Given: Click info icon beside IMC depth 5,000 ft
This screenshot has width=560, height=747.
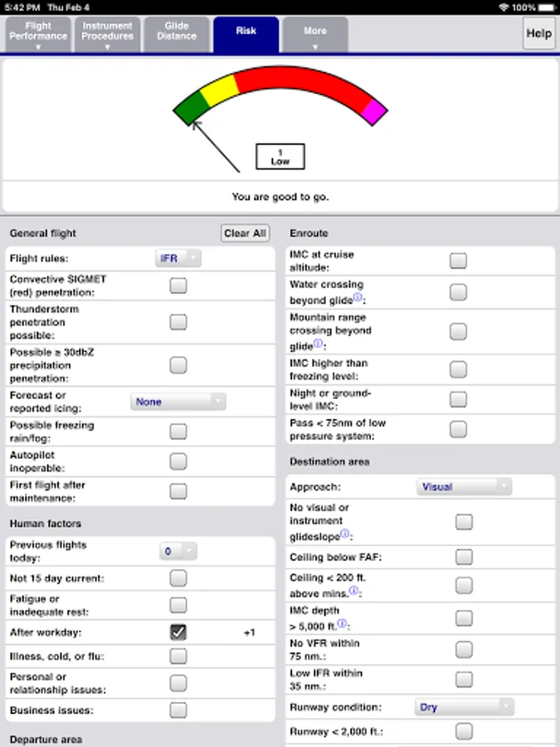Looking at the screenshot, I should (341, 624).
